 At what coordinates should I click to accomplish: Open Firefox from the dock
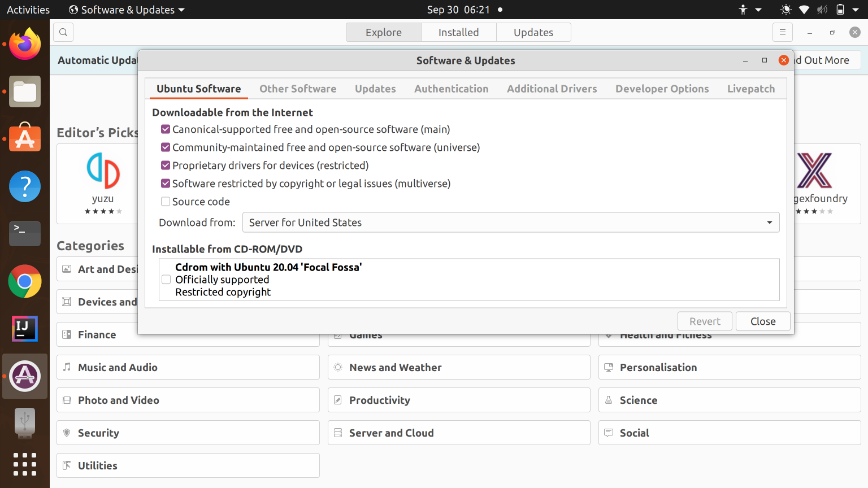point(25,43)
